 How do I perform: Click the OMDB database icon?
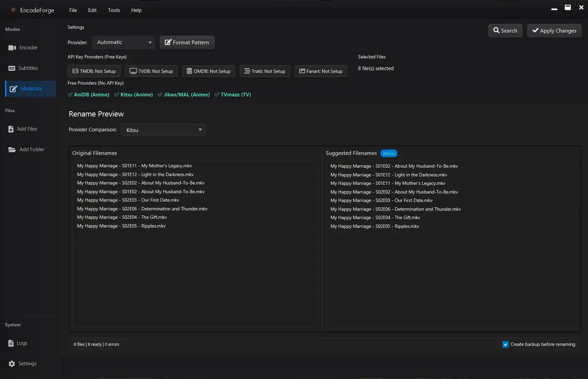(x=189, y=71)
